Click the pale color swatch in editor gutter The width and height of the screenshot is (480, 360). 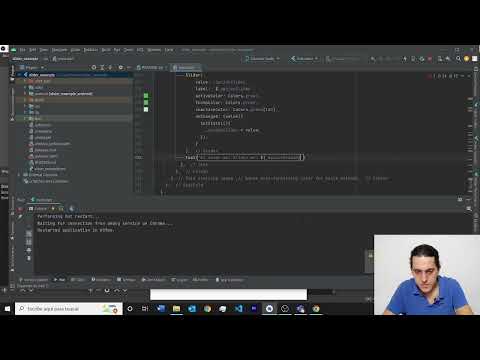pos(146,109)
